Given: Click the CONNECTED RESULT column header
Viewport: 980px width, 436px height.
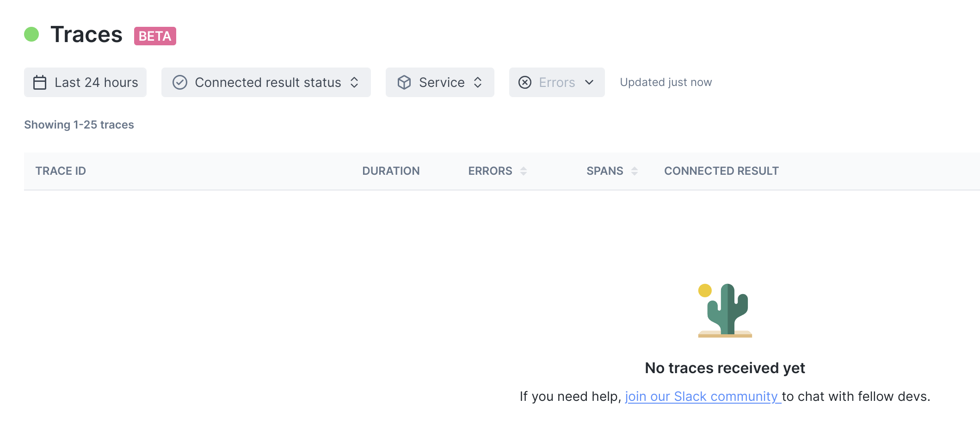Looking at the screenshot, I should point(721,171).
